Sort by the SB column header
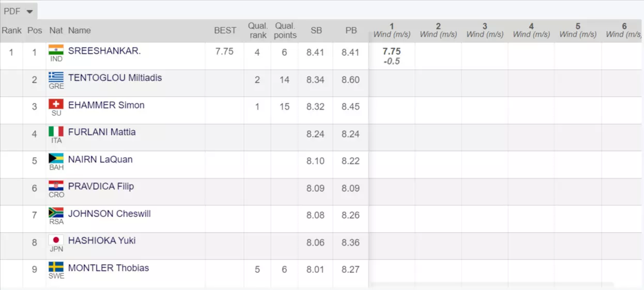This screenshot has height=290, width=644. click(x=316, y=30)
